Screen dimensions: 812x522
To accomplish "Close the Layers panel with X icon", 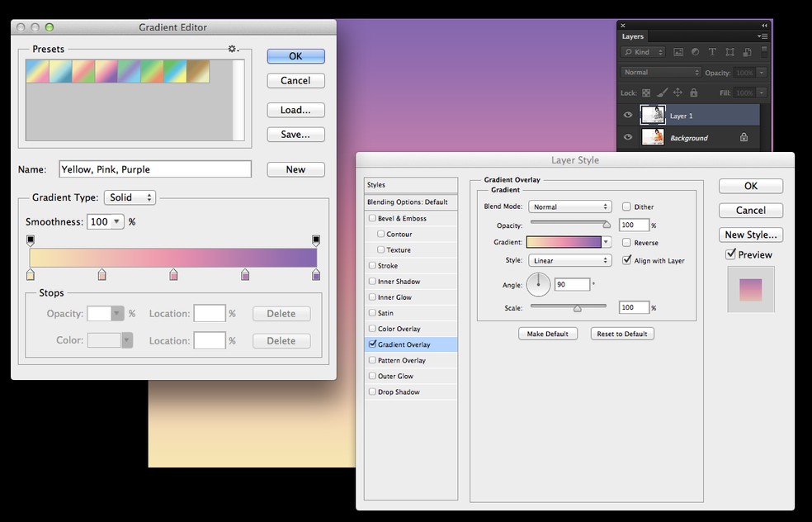I will coord(623,25).
